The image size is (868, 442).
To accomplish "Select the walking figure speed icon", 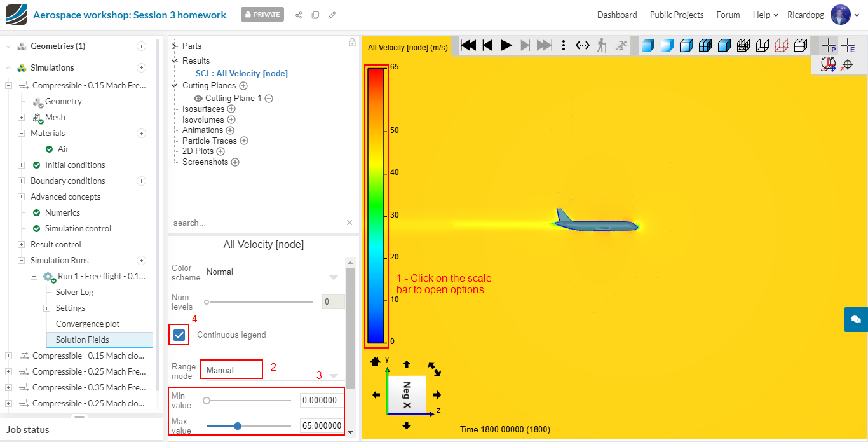I will point(602,45).
